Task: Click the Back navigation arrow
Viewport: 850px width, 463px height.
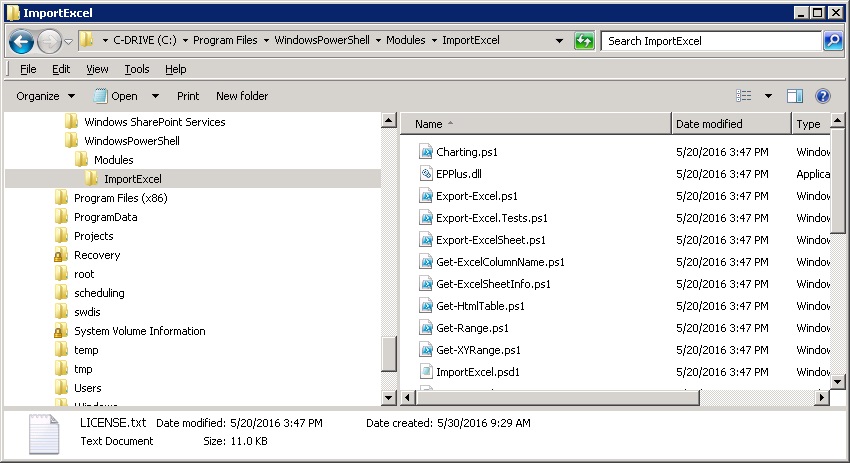Action: (21, 42)
